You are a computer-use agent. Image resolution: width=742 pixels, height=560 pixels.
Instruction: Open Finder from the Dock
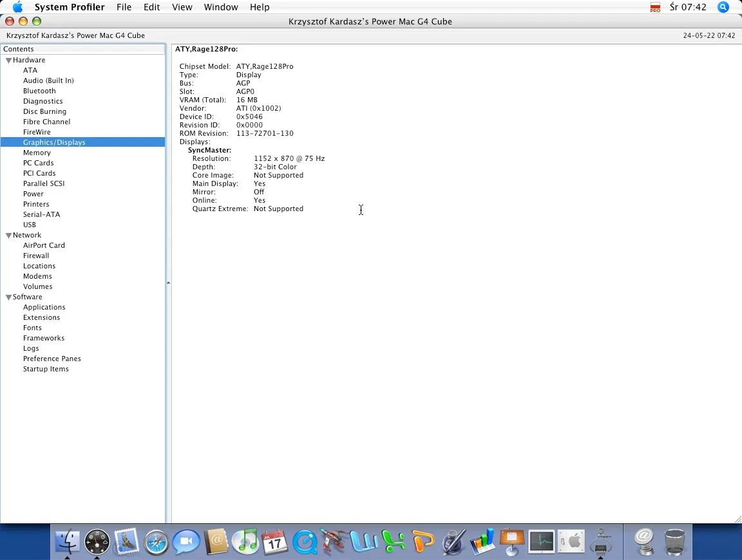click(x=67, y=541)
